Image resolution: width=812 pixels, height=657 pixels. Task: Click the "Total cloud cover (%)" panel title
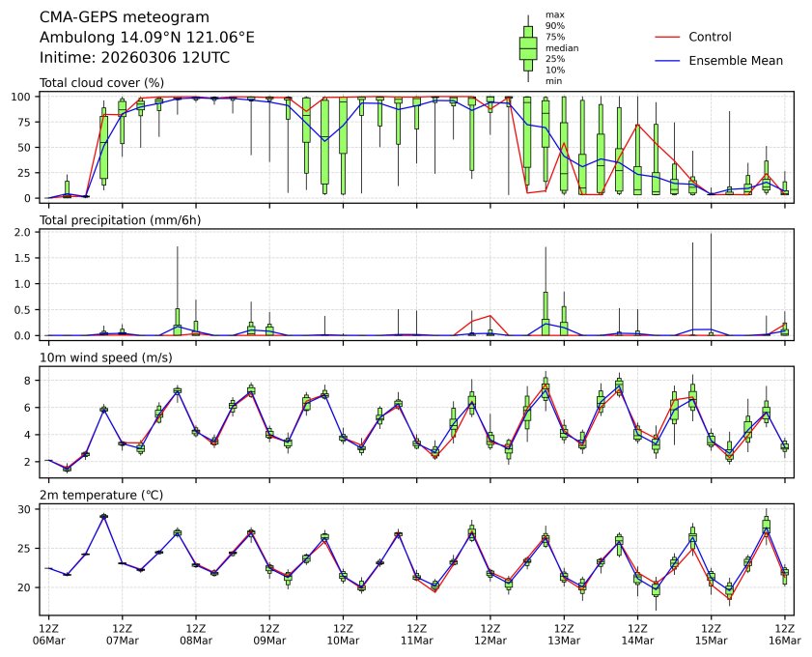pos(101,83)
